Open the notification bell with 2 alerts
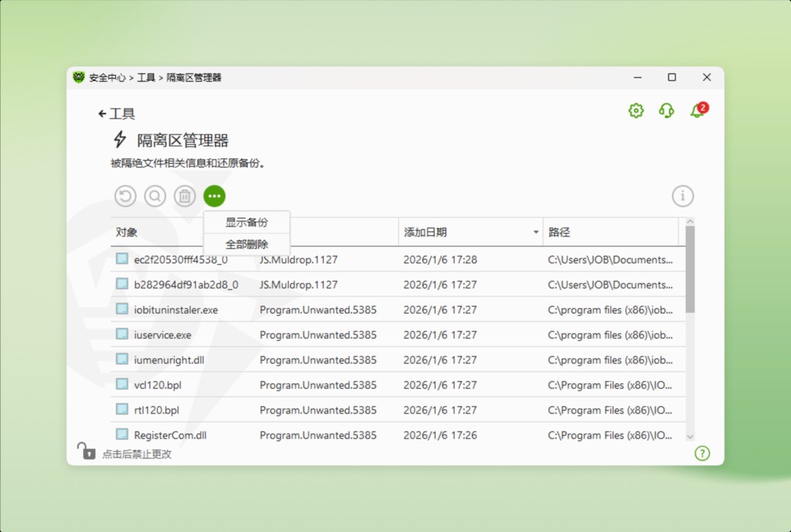The width and height of the screenshot is (791, 532). (697, 110)
